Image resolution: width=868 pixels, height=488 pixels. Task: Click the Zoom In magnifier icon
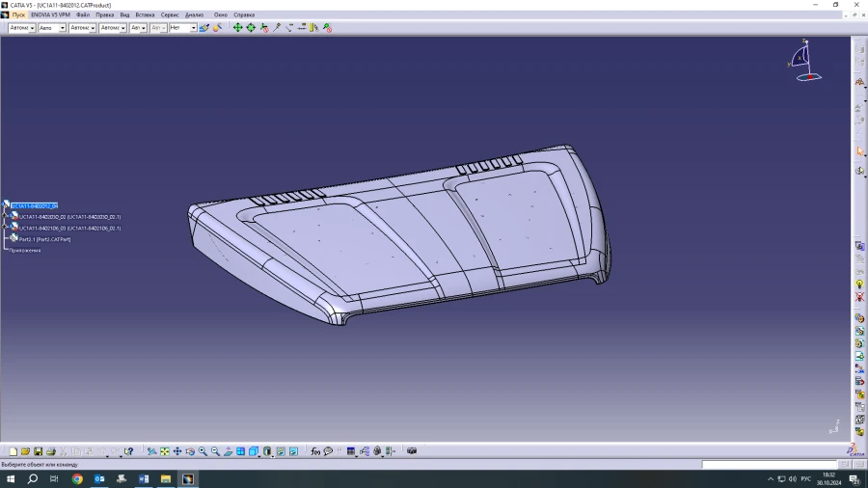[203, 451]
